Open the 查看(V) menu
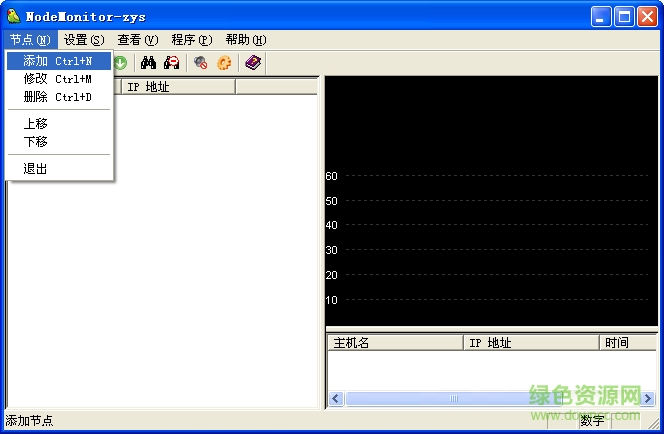Screen dimensions: 664x434 [x=137, y=40]
